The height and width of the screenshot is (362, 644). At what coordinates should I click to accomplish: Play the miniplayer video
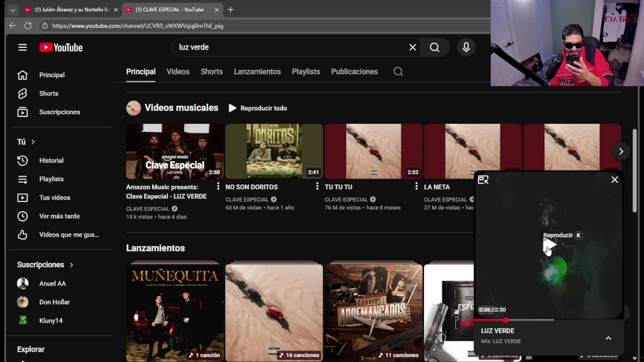[x=549, y=246]
